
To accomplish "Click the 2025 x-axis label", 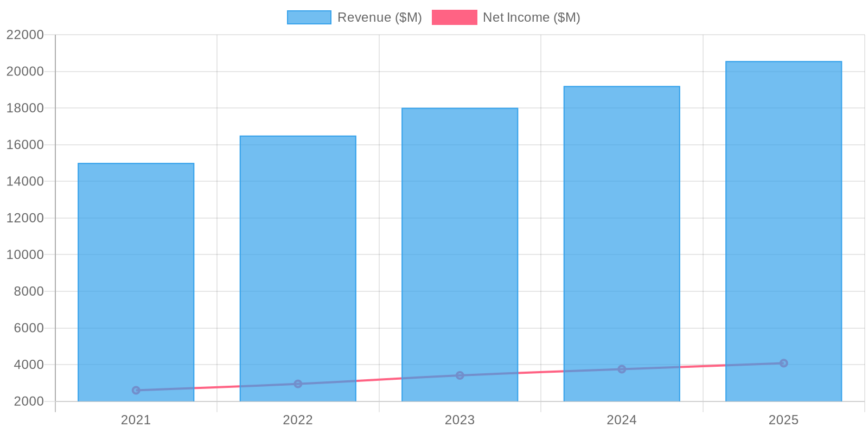I will (x=783, y=420).
